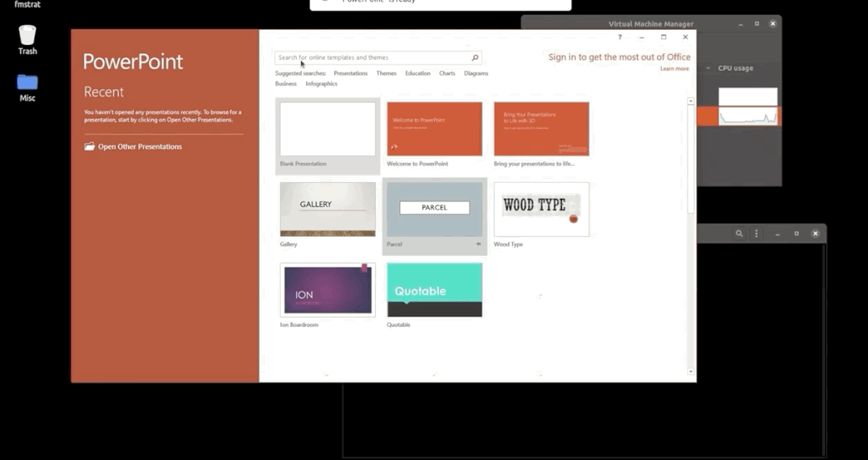Choose the Parcel template thumbnail
Screen dimensions: 868x460
coord(435,209)
